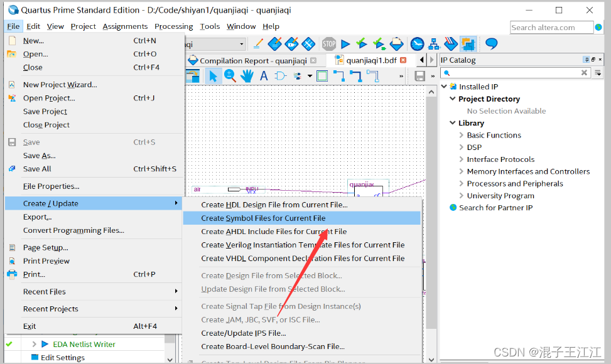
Task: Expand the EDA Netlist Writer task
Action: point(34,344)
